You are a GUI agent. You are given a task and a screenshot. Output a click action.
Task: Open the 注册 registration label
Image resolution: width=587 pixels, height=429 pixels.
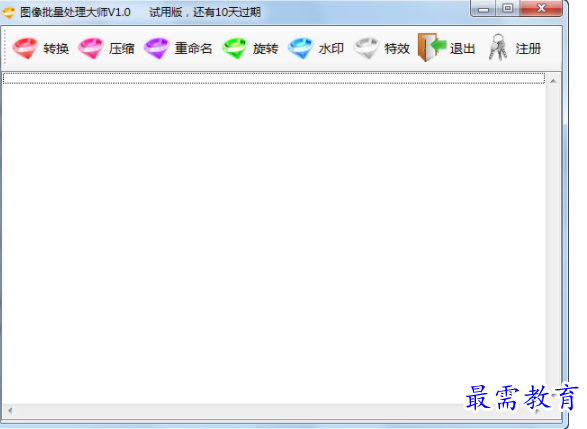(x=528, y=49)
